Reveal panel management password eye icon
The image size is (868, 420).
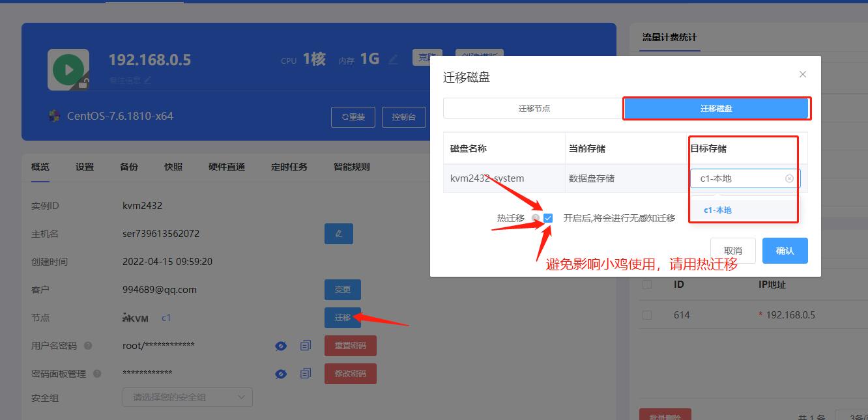(x=281, y=374)
